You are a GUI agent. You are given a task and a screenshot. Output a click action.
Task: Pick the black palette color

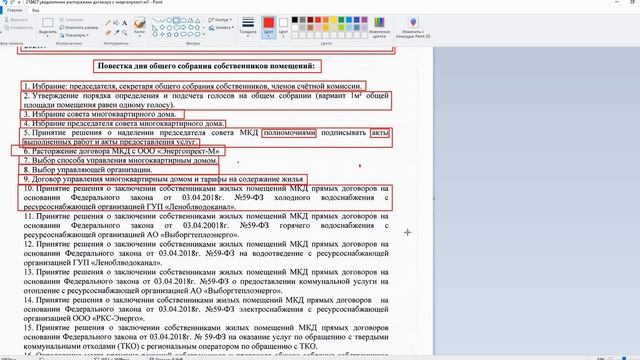[295, 20]
